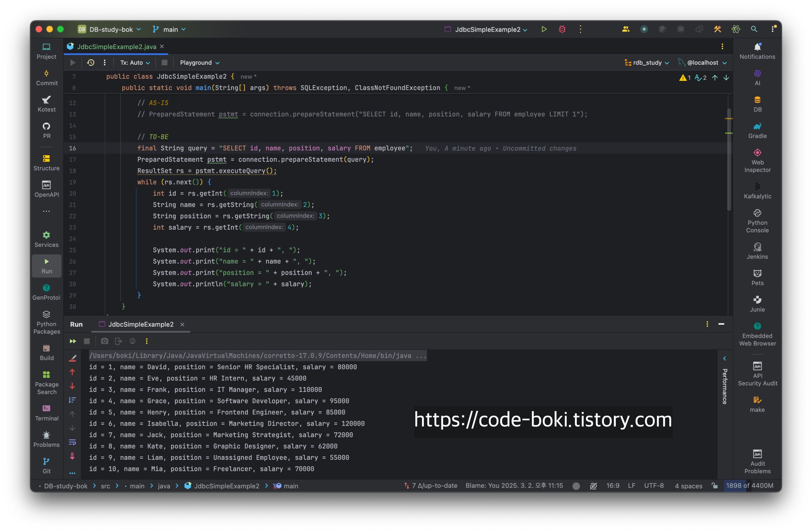
Task: Toggle soft-wrap in Run console
Action: (72, 442)
